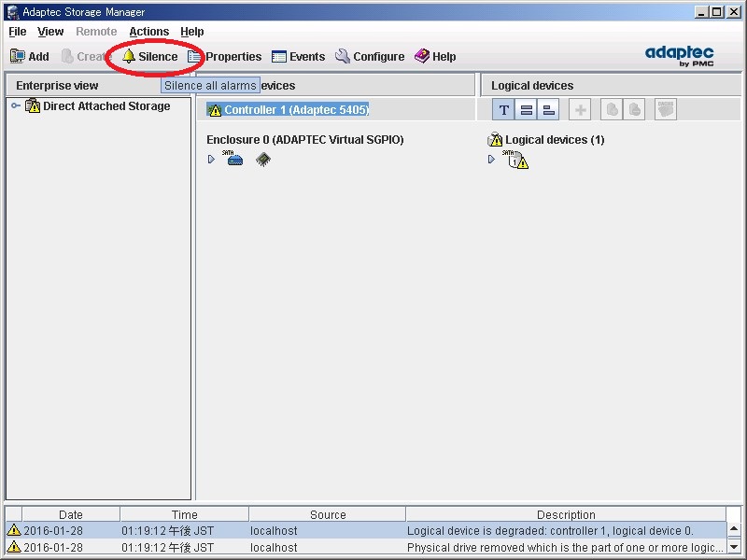747x560 pixels.
Task: Select the SATA drive icon under Enclosure 0
Action: (x=234, y=159)
